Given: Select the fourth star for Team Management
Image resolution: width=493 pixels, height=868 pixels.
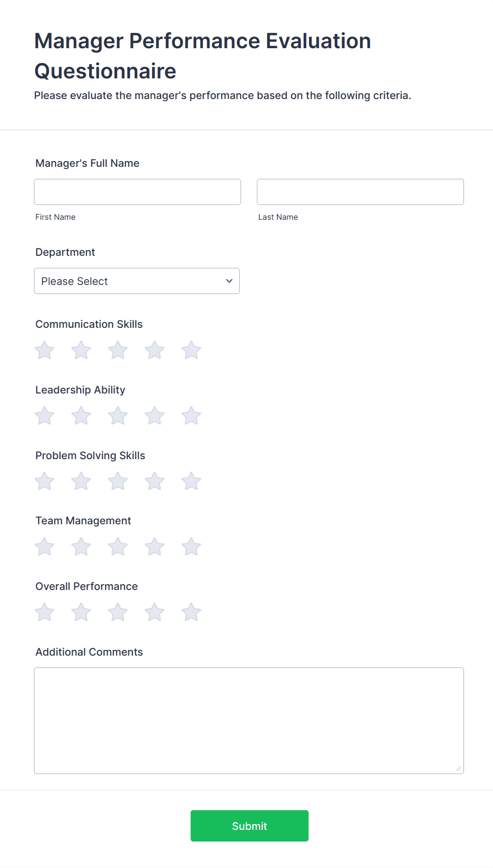Looking at the screenshot, I should coord(154,547).
